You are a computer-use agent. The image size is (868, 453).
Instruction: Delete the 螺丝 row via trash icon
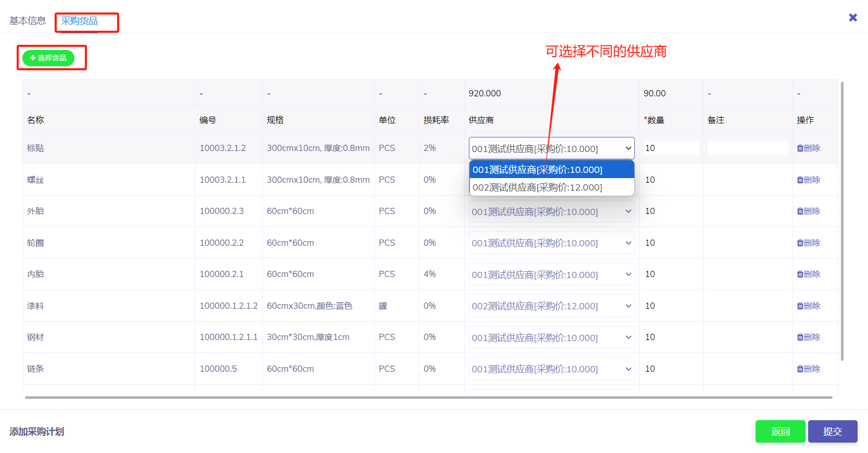coord(800,180)
